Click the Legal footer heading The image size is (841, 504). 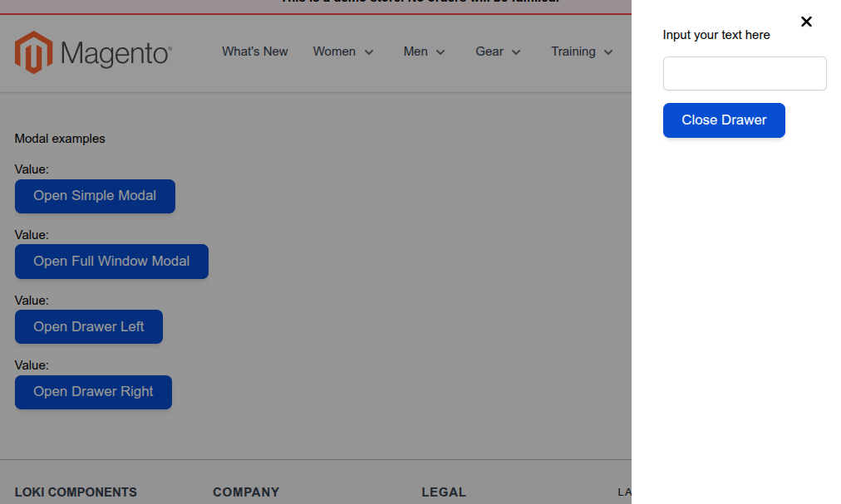[x=444, y=492]
